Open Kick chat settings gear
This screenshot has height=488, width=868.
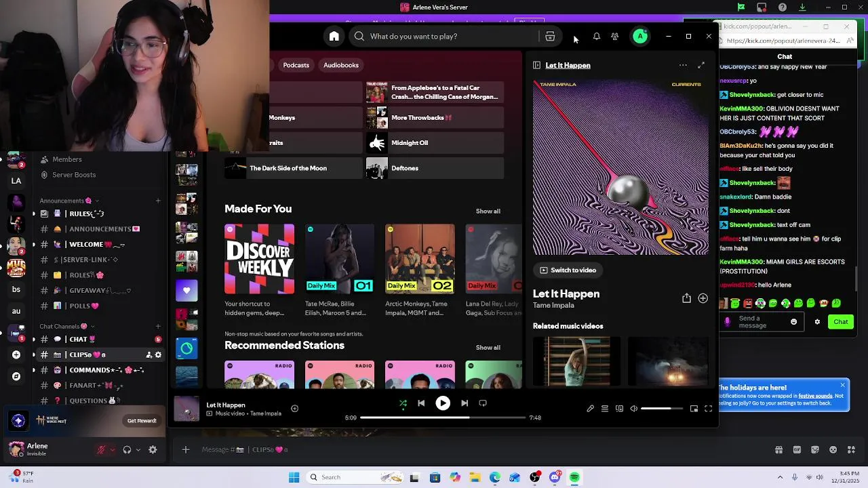(817, 322)
